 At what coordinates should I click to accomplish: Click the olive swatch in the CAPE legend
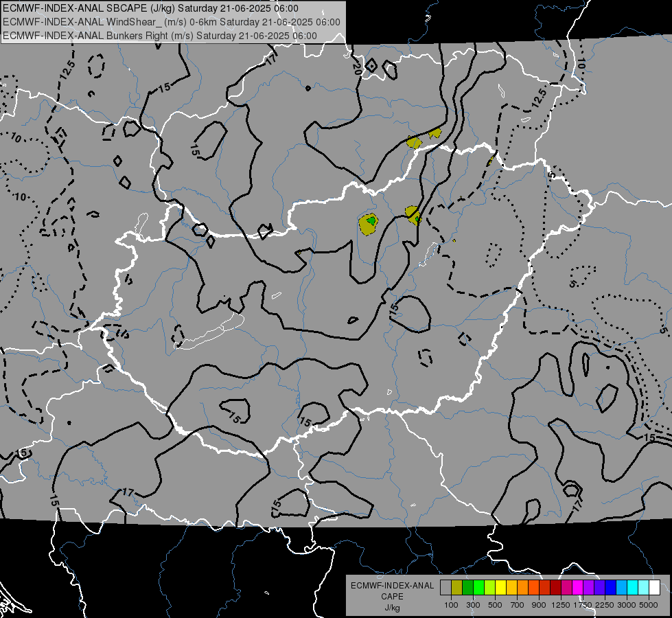click(457, 588)
